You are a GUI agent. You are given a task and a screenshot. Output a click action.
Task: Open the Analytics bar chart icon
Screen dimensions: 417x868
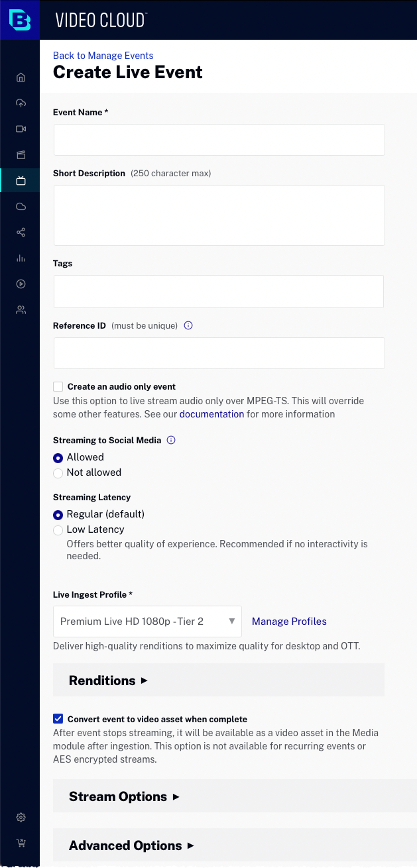21,258
